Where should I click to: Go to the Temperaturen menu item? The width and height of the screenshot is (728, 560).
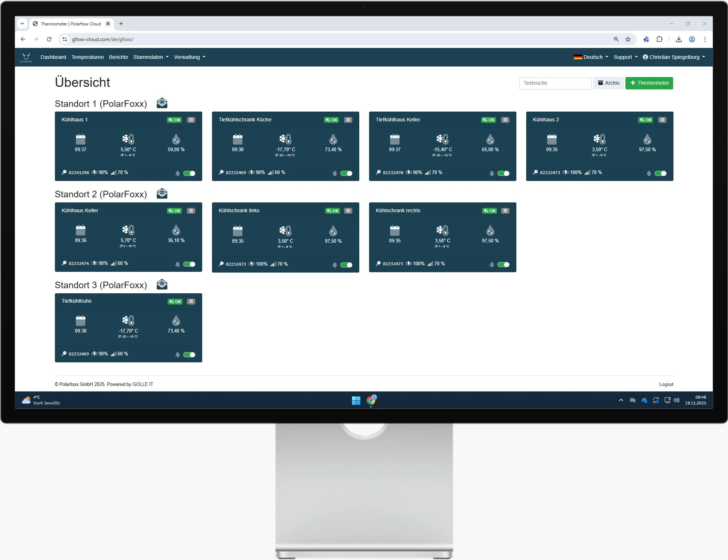[87, 57]
